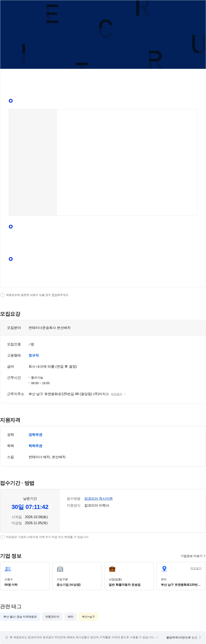Click info icon beside 마감일 notice
The width and height of the screenshot is (206, 644).
(x=3, y=537)
